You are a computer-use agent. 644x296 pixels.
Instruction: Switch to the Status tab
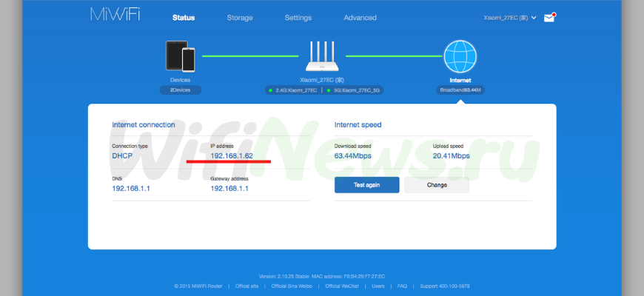184,18
